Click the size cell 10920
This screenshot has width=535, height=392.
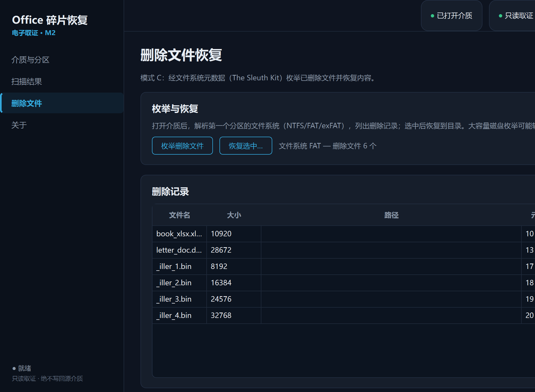coord(234,234)
